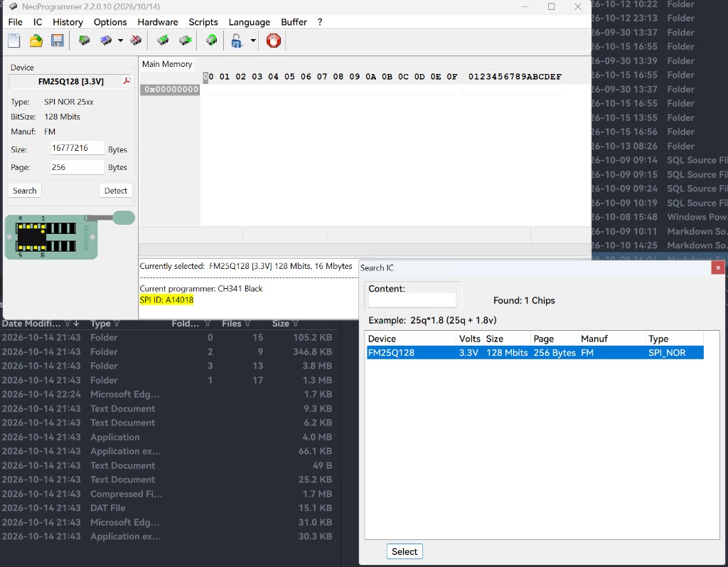Click the Auto program cycle chip icon
This screenshot has width=728, height=567.
[x=211, y=41]
